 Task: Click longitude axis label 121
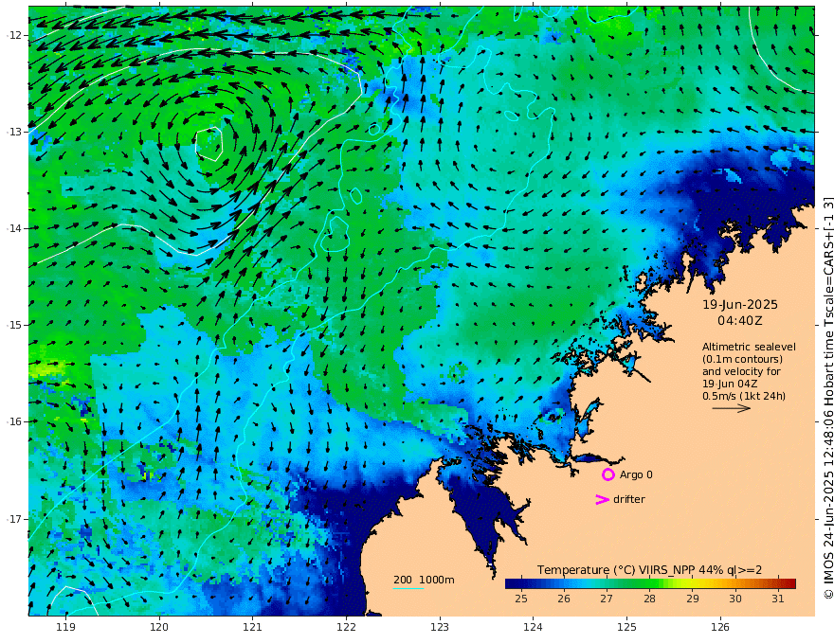point(253,627)
